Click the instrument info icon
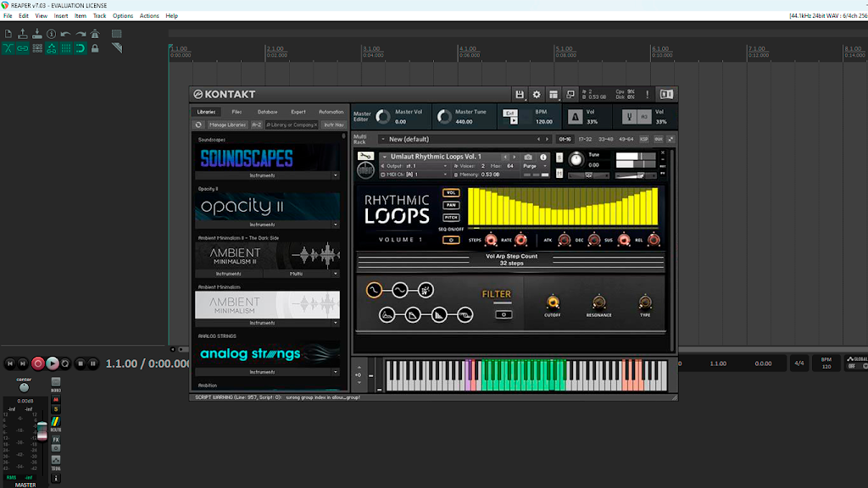868x488 pixels. point(543,157)
